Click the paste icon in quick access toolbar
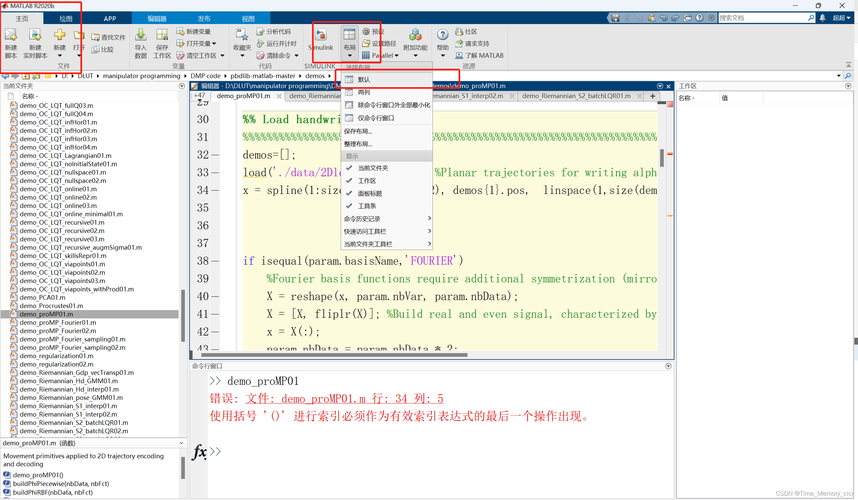The image size is (858, 500). coord(651,18)
